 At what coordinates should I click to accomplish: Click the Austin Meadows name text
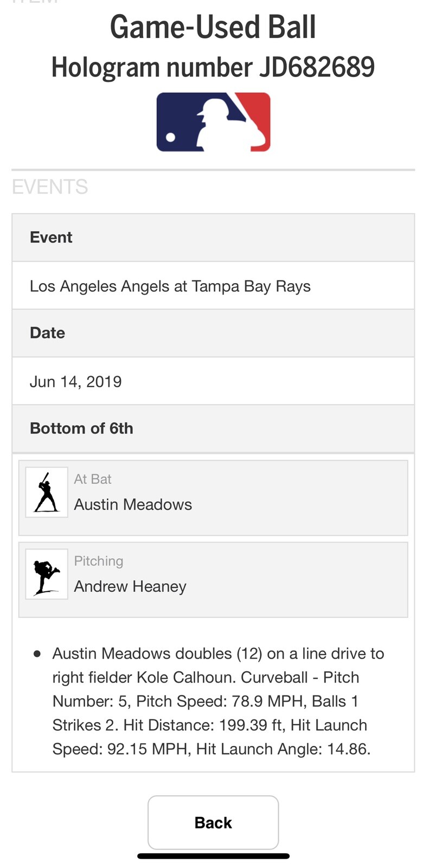click(133, 505)
